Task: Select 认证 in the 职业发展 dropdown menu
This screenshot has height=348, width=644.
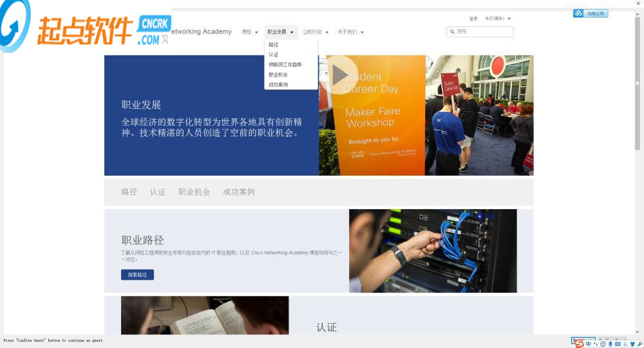Action: tap(274, 55)
